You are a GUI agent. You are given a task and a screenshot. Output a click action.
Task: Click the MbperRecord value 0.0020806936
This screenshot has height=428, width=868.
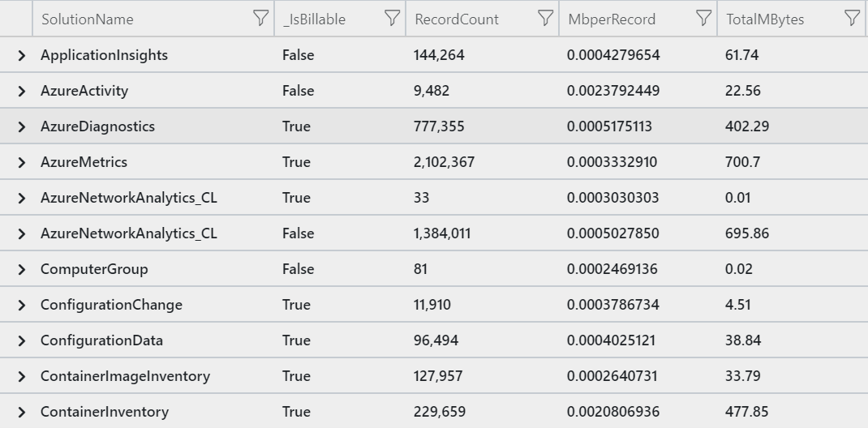click(x=613, y=412)
